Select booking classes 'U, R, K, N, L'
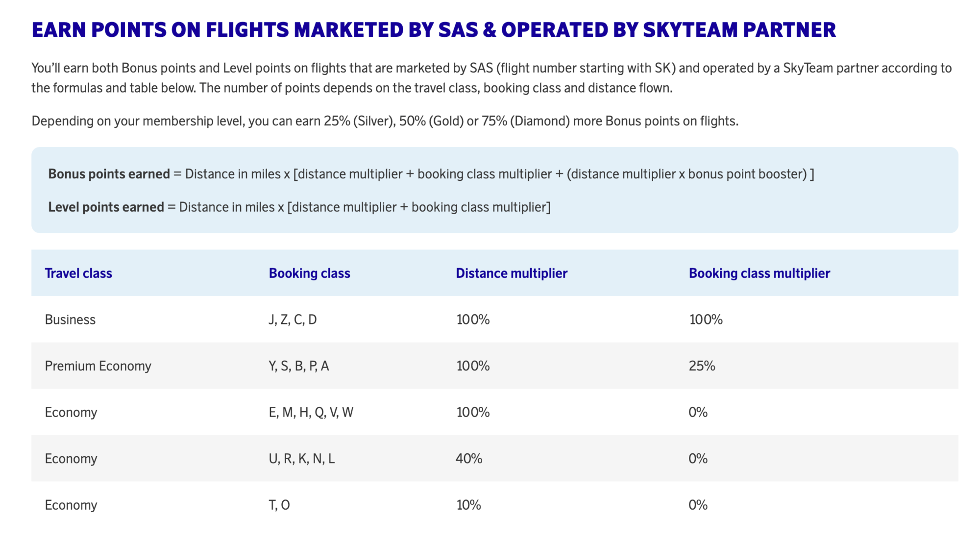The image size is (980, 544). click(x=301, y=458)
